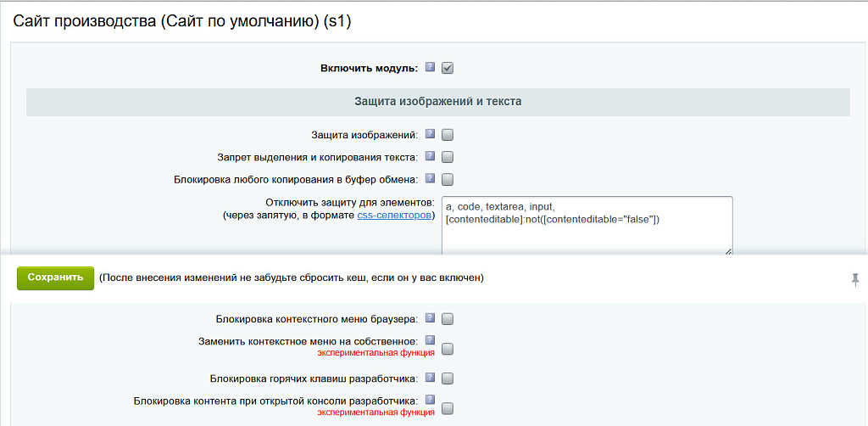The width and height of the screenshot is (868, 426).
Task: Open help icon for "Блокировка контекстного меню браузера"
Action: [430, 318]
